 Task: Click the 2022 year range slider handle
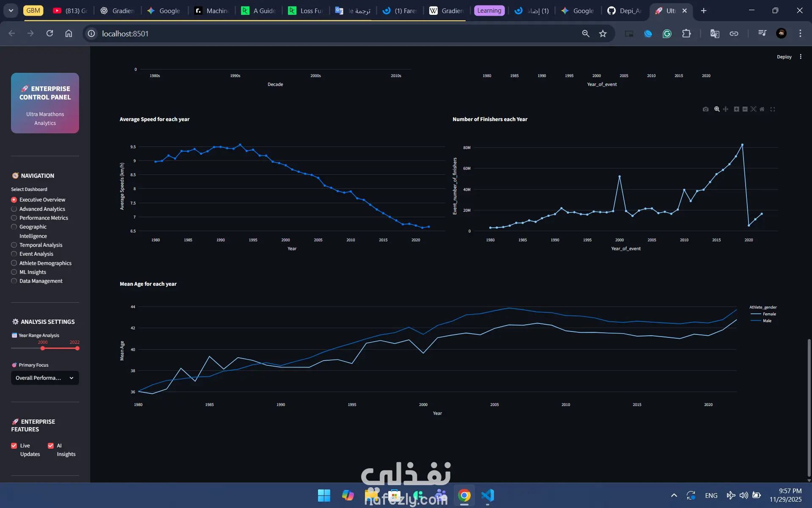[77, 348]
